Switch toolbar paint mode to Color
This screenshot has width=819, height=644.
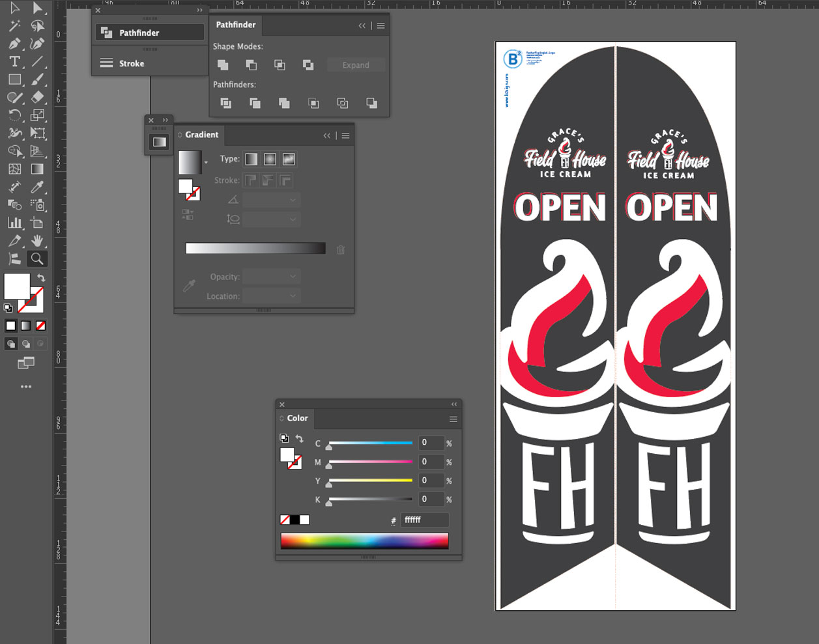click(x=11, y=326)
